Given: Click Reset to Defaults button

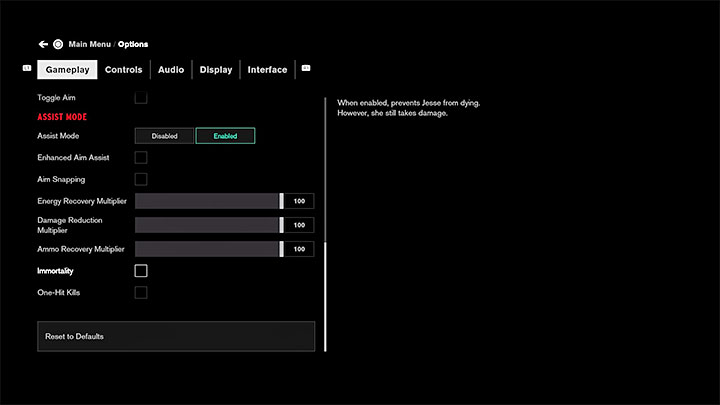Looking at the screenshot, I should coord(176,336).
